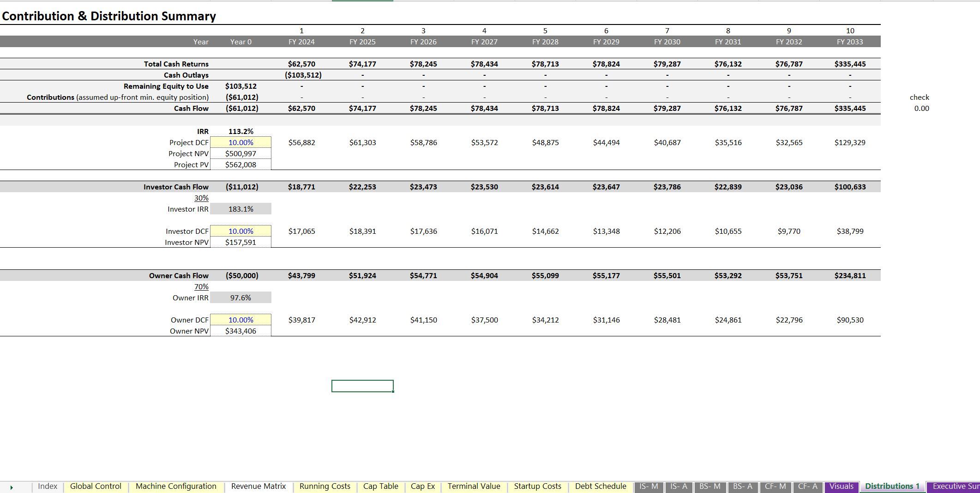
Task: Open the Cap Table sheet
Action: 380,486
